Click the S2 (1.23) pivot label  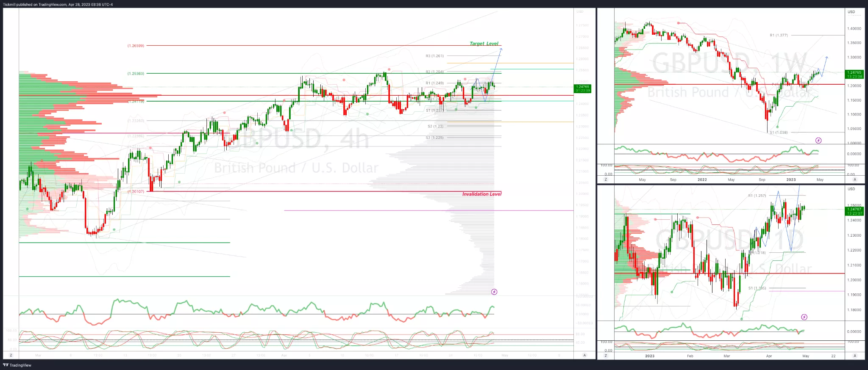tap(436, 126)
